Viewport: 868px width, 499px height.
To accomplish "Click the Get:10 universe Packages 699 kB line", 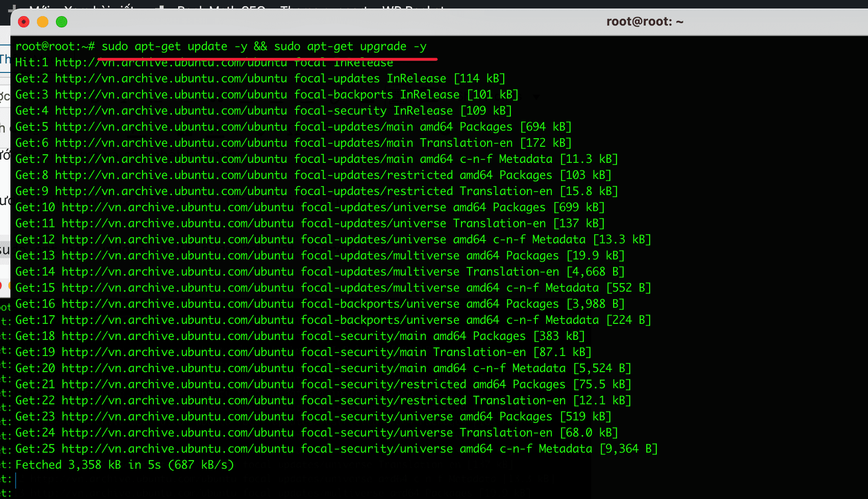I will pos(310,207).
